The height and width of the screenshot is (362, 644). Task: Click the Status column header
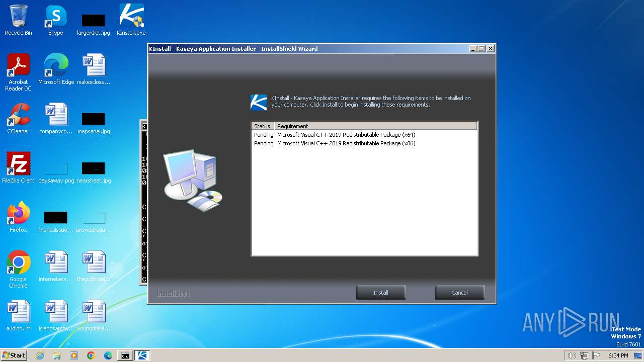[x=263, y=126]
